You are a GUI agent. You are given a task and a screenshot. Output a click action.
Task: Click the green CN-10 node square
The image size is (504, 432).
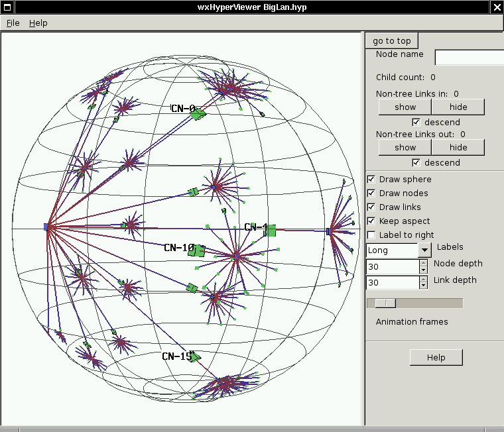click(x=196, y=250)
